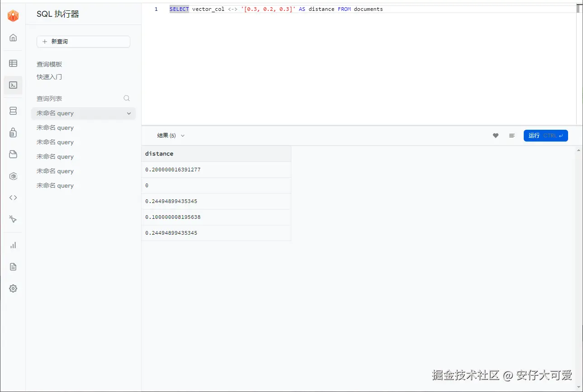
Task: Expand the 结果 (5) dropdown
Action: (x=171, y=136)
